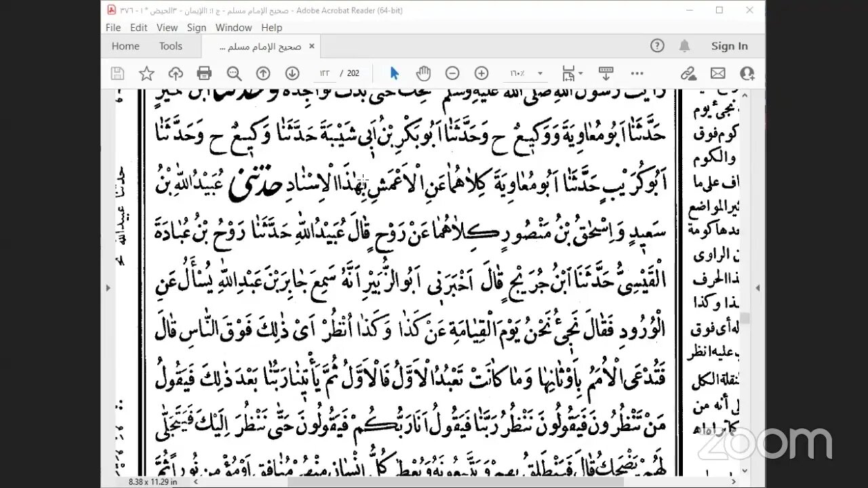Click the Sign In button
868x488 pixels.
coord(730,46)
